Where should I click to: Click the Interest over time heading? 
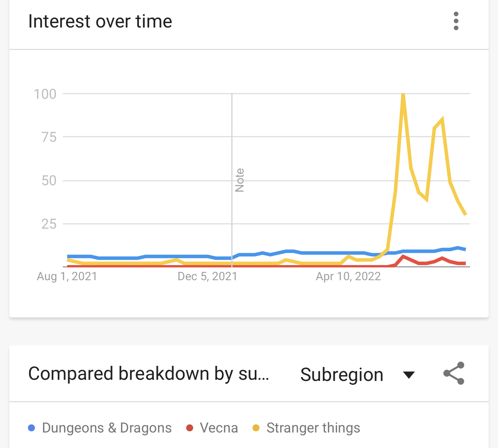click(100, 21)
